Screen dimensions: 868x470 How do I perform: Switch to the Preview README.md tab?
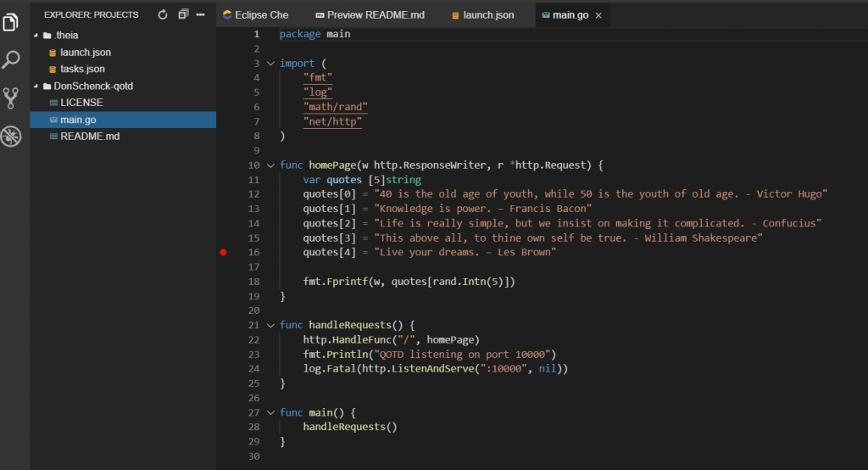point(369,15)
